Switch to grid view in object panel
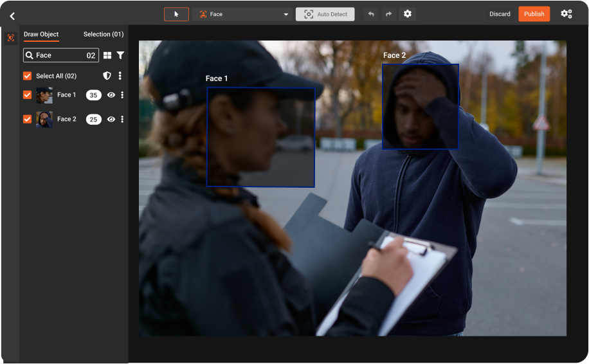 [107, 56]
